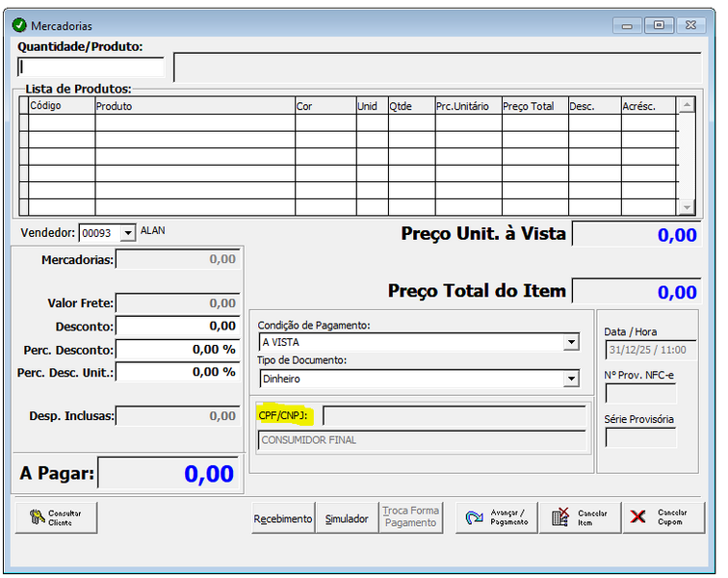
Task: Expand the Tipo de Documento dropdown
Action: coord(570,380)
